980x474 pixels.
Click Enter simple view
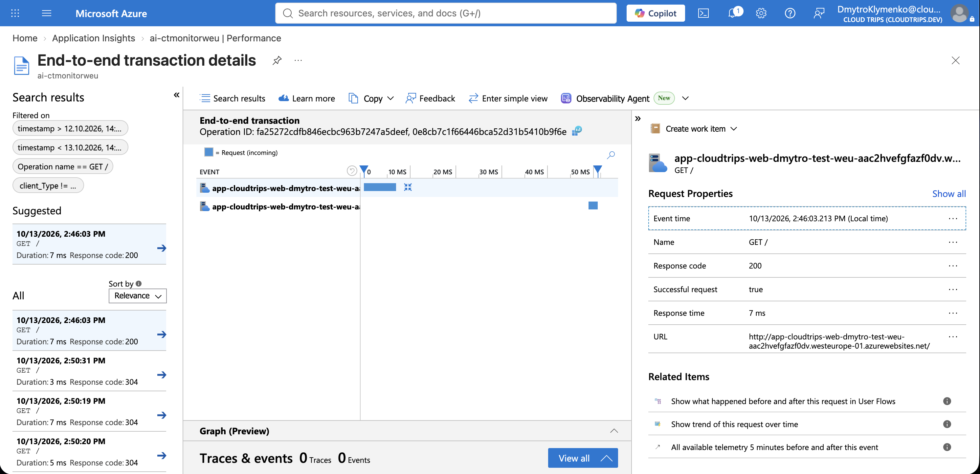(508, 98)
